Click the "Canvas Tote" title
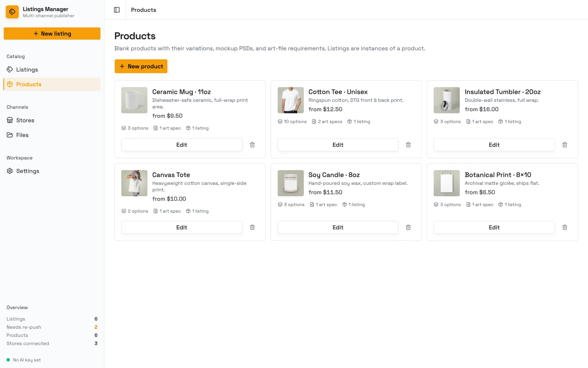588x368 pixels. coord(171,175)
